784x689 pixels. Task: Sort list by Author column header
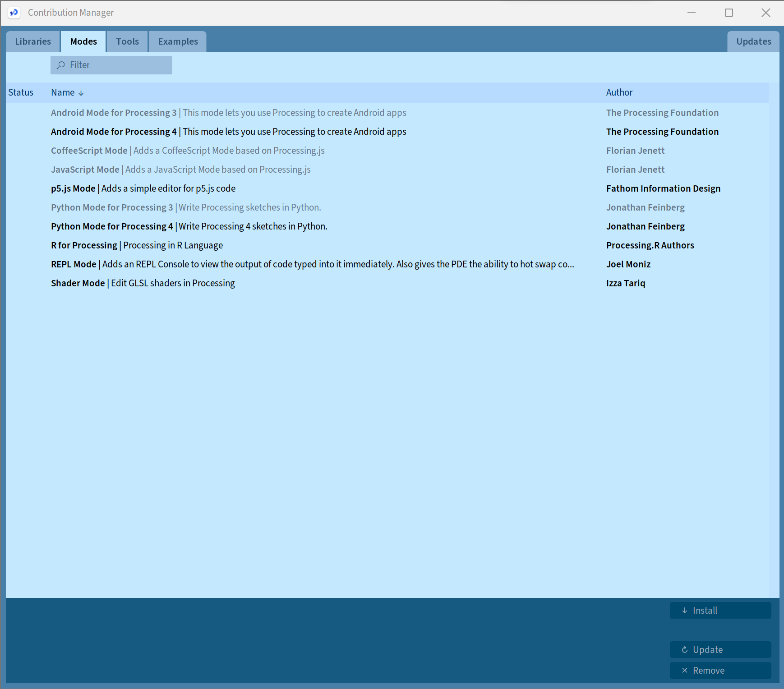coord(619,92)
